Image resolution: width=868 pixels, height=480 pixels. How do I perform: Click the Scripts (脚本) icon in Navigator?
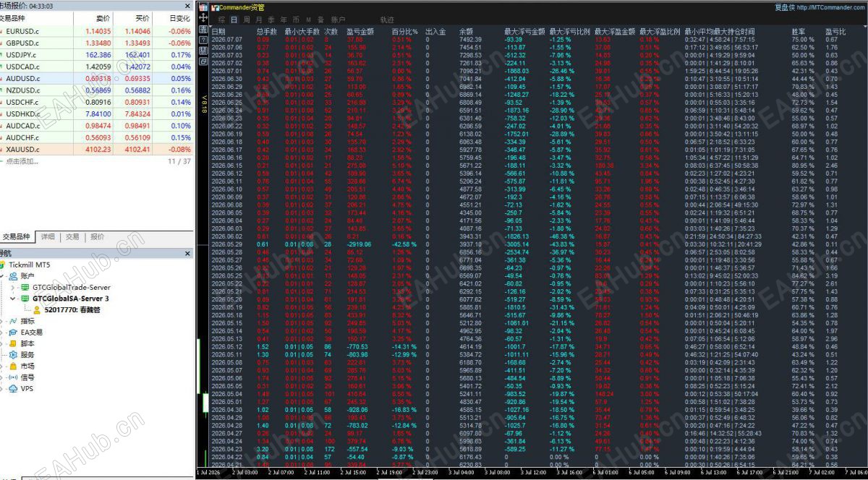pos(14,343)
